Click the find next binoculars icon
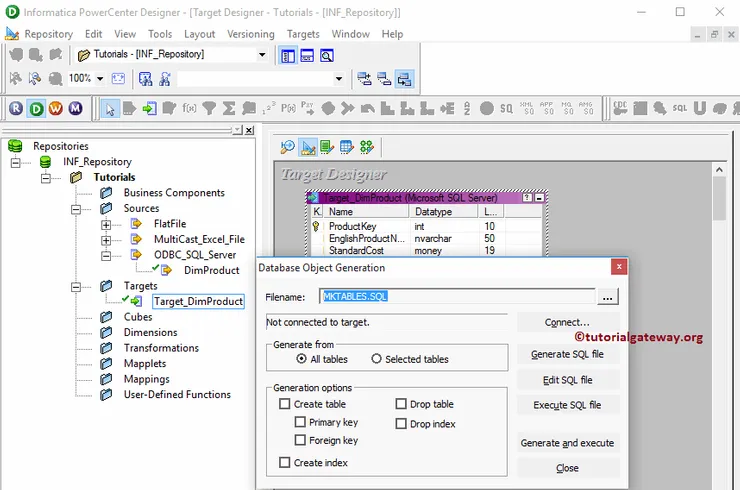 coord(165,78)
